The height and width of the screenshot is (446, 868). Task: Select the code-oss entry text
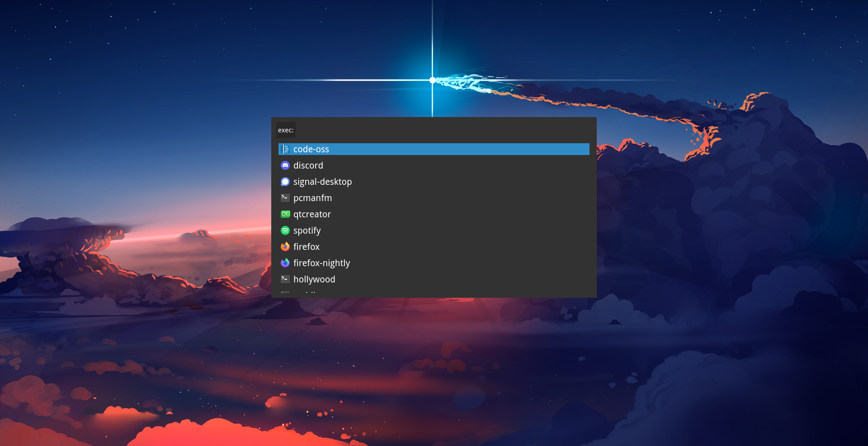pyautogui.click(x=311, y=149)
